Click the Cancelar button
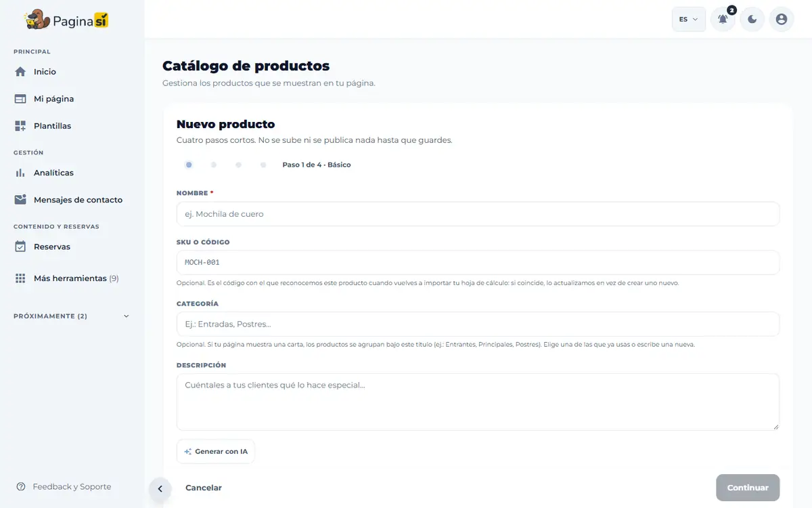This screenshot has height=508, width=812. click(x=204, y=488)
